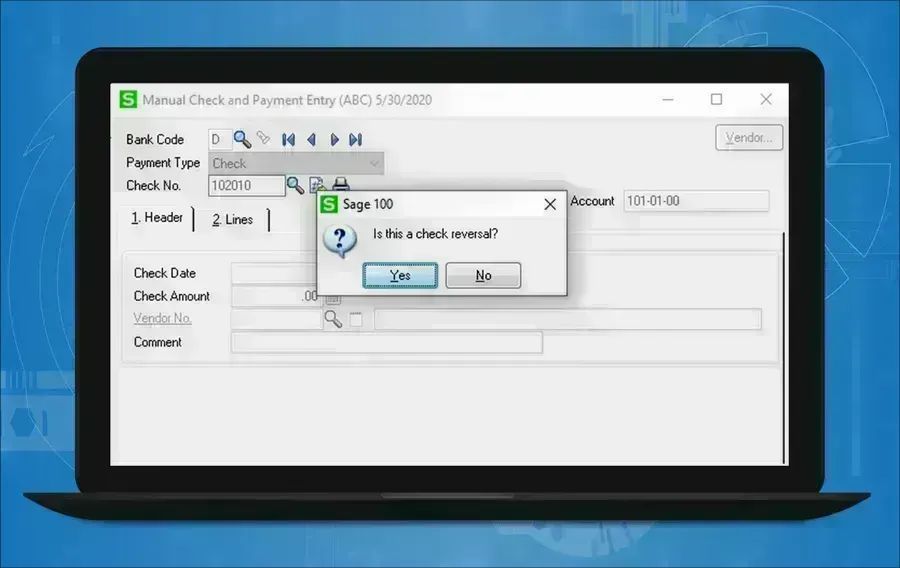Click the 'Payment Type' label
Image resolution: width=900 pixels, height=568 pixels.
tap(163, 163)
